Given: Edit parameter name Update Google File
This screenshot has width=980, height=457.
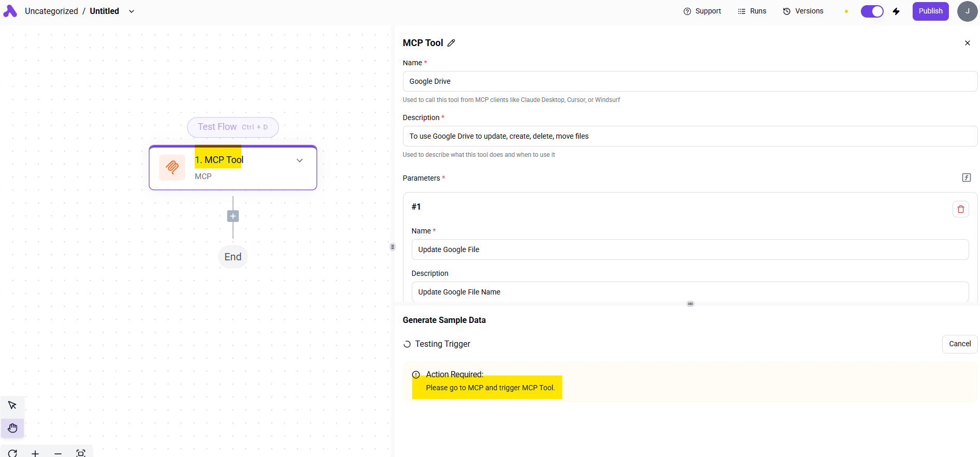Looking at the screenshot, I should pyautogui.click(x=690, y=249).
